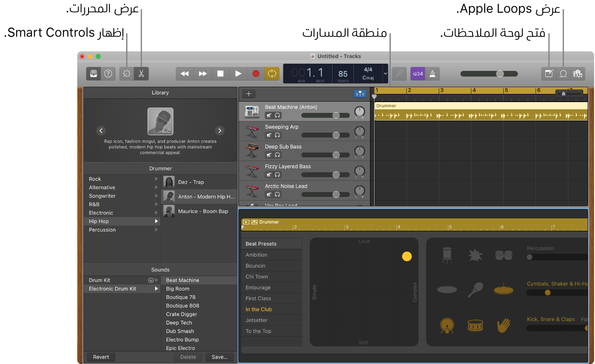Solo the Deep Sub Bass track
595x364 pixels.
[x=277, y=155]
